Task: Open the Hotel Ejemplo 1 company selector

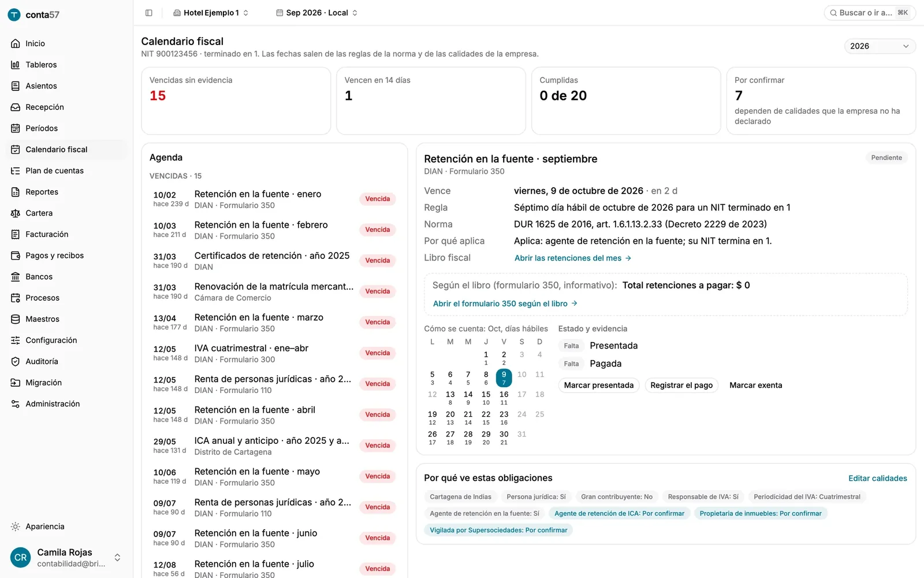Action: coord(211,13)
